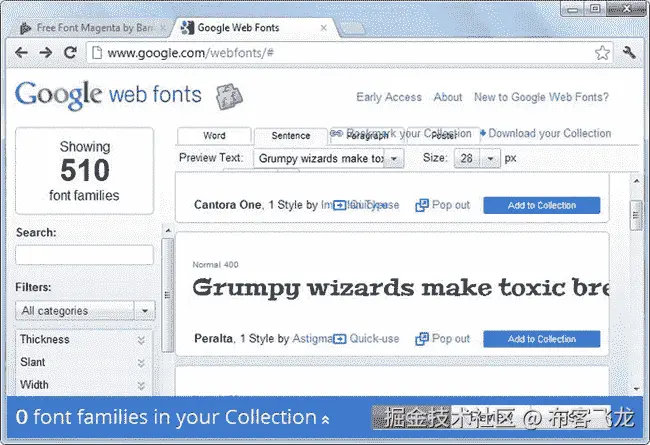Screen dimensions: 650x445
Task: Close the Google Web Fonts tab
Action: pos(324,28)
